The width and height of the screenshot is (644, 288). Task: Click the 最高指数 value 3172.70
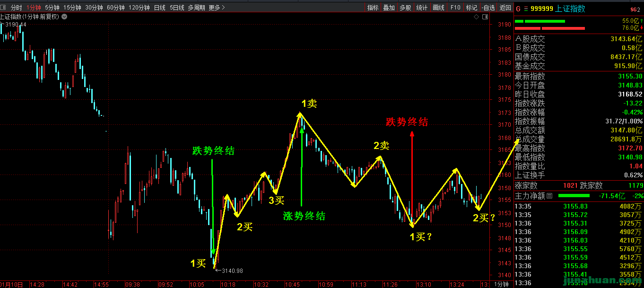(x=630, y=148)
